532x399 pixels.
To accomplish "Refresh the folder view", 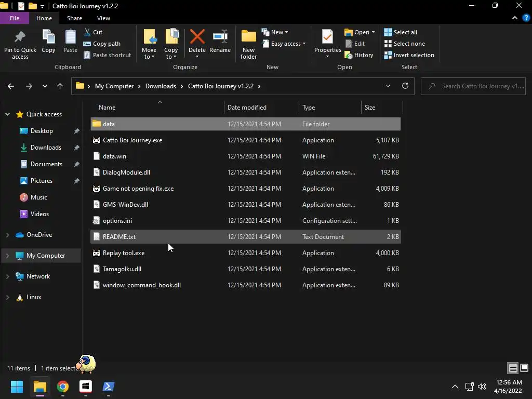I will coord(405,86).
